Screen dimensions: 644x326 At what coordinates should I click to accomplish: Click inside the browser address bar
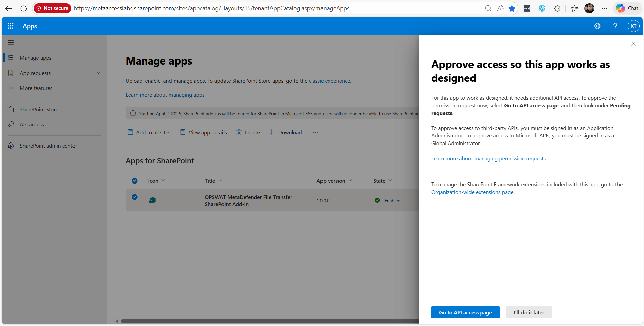235,8
